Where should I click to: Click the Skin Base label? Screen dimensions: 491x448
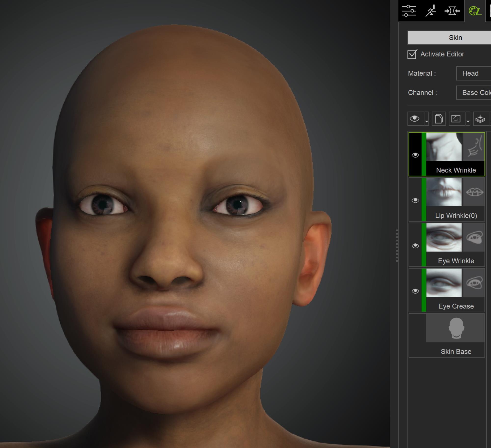pyautogui.click(x=456, y=352)
